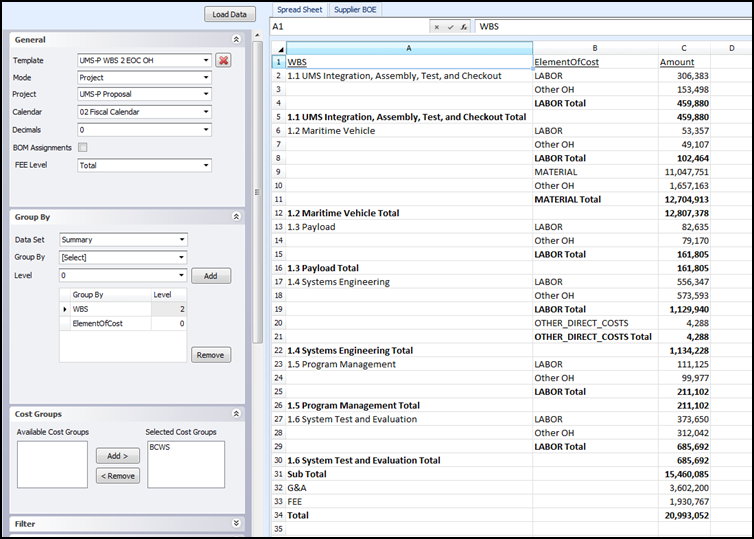This screenshot has height=539, width=754.
Task: Select column C header
Action: pos(684,48)
